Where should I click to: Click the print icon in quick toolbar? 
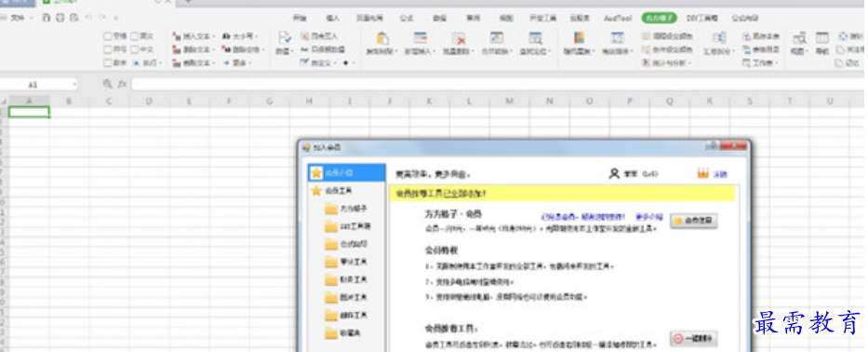60,18
